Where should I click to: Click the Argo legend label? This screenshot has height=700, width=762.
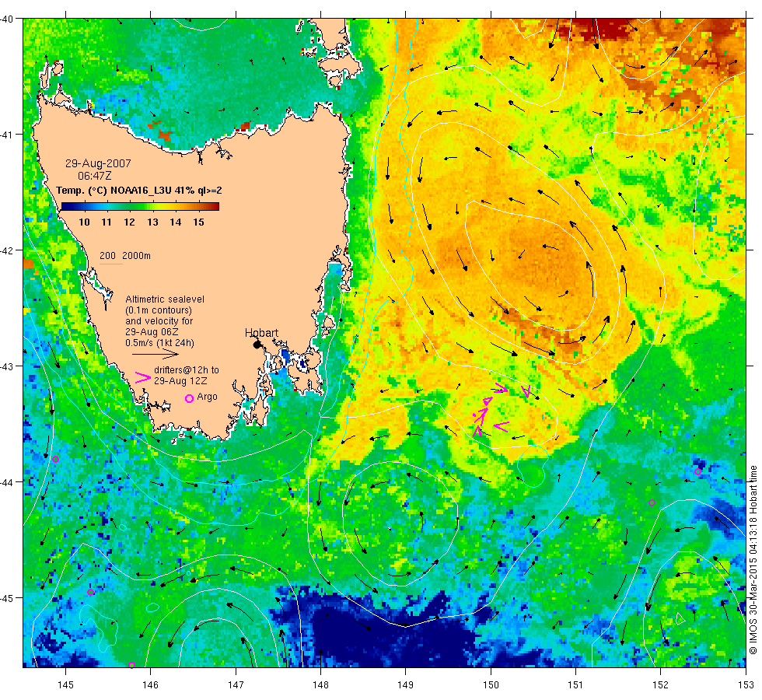tap(207, 397)
